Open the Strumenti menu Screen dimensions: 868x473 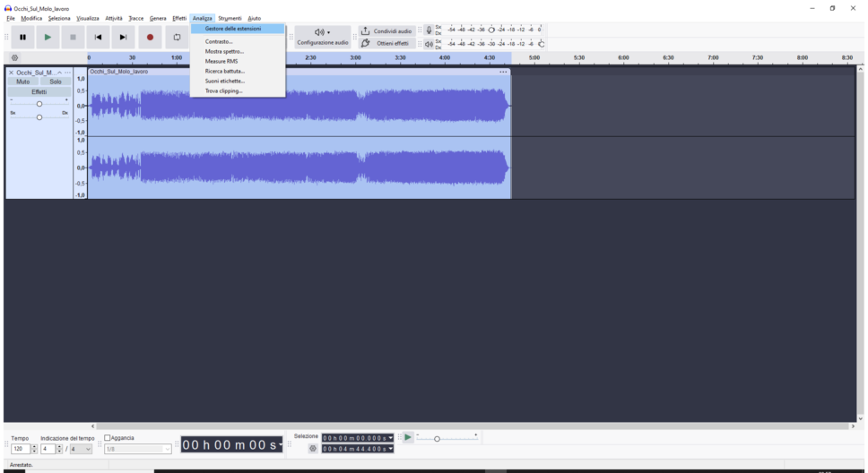230,18
